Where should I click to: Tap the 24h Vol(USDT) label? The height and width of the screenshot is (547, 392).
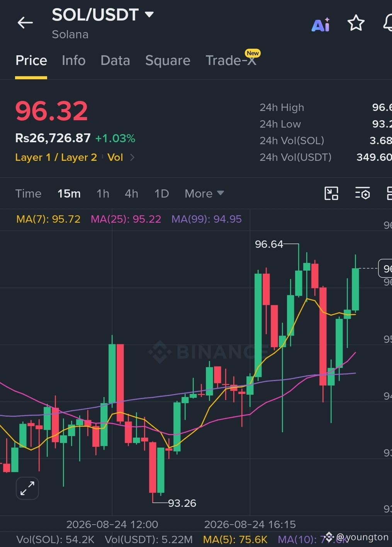pos(295,157)
